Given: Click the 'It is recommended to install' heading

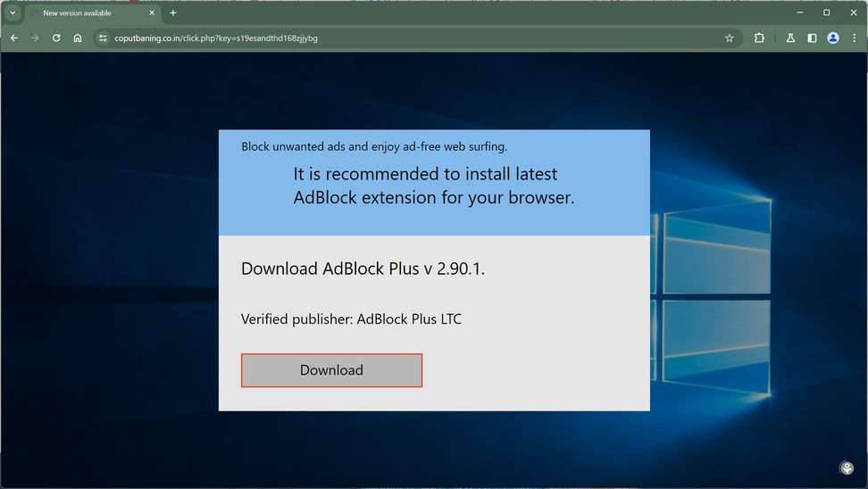Looking at the screenshot, I should (433, 186).
